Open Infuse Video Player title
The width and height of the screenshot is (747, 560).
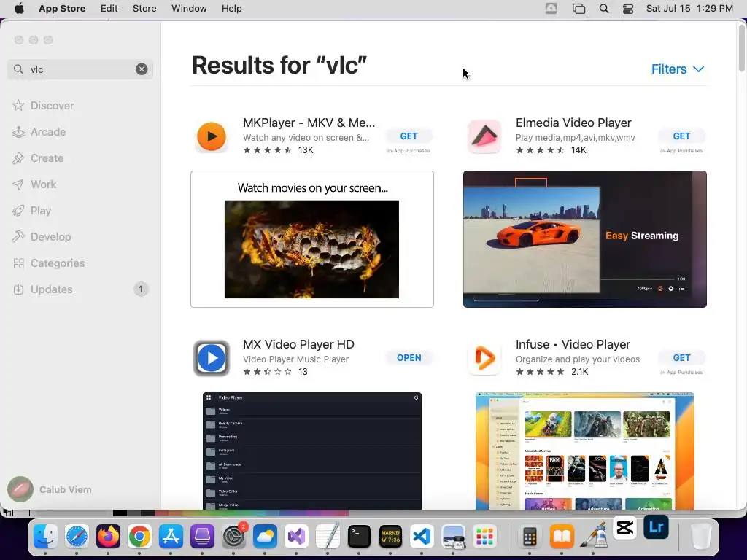(x=573, y=344)
